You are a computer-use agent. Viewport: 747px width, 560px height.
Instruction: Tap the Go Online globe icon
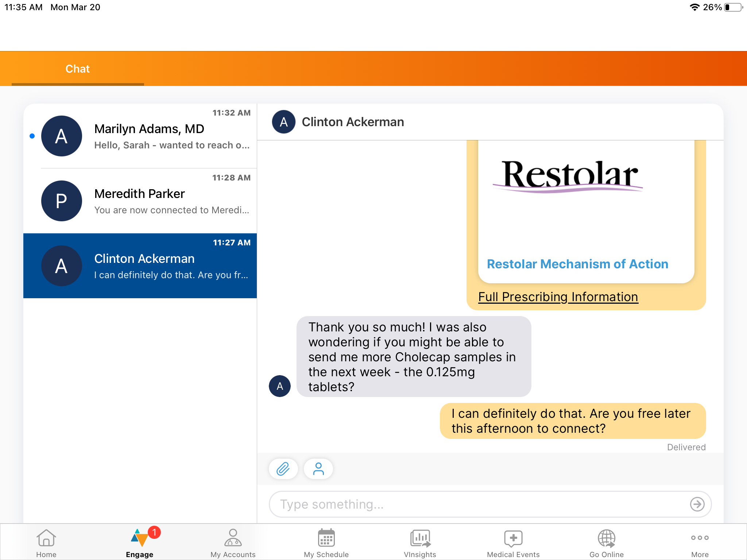(x=606, y=543)
